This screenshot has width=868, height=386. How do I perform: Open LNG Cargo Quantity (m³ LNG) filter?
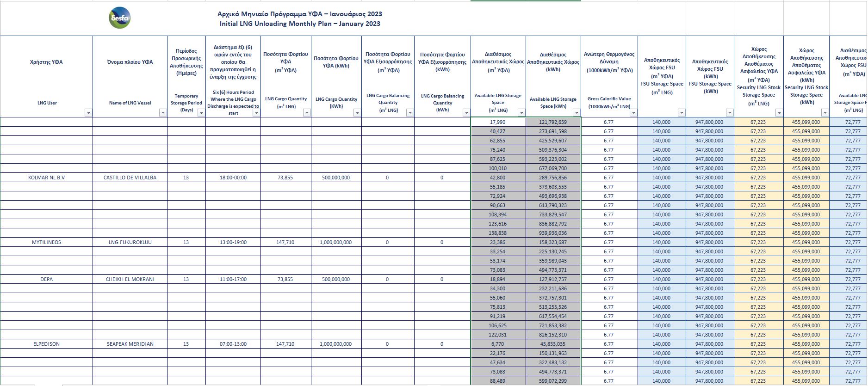point(306,113)
